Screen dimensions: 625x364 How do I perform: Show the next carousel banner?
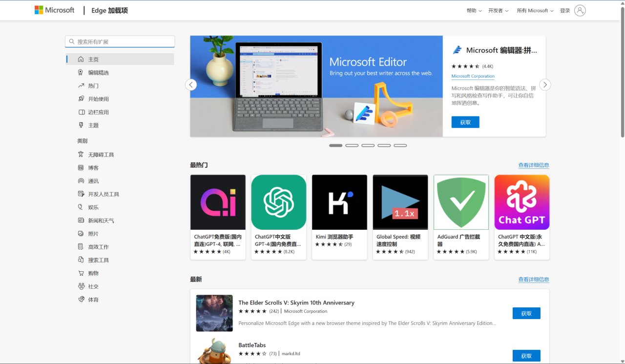545,84
